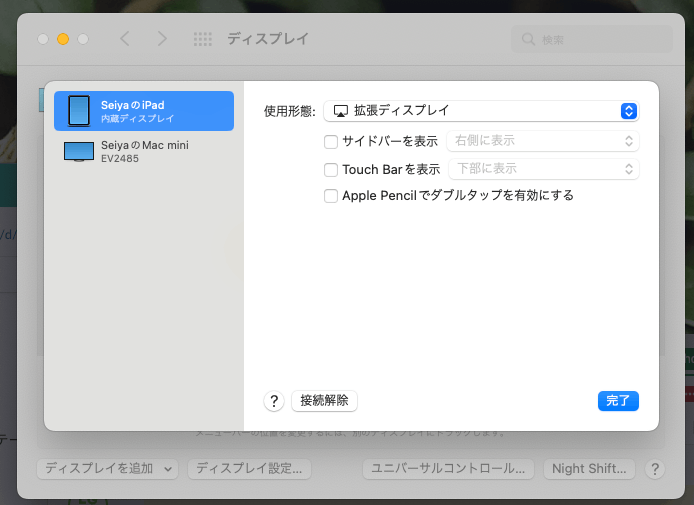The height and width of the screenshot is (505, 694).
Task: Click the Night Shift... button
Action: pyautogui.click(x=589, y=469)
